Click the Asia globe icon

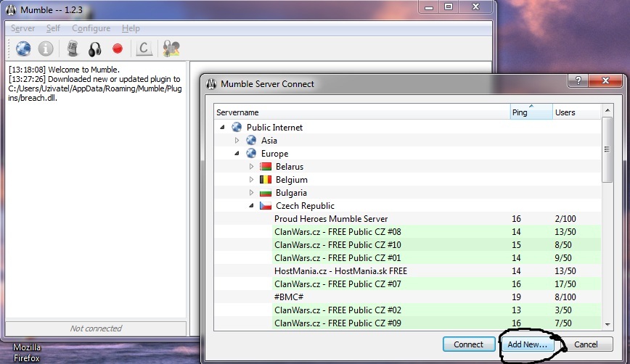pyautogui.click(x=251, y=140)
